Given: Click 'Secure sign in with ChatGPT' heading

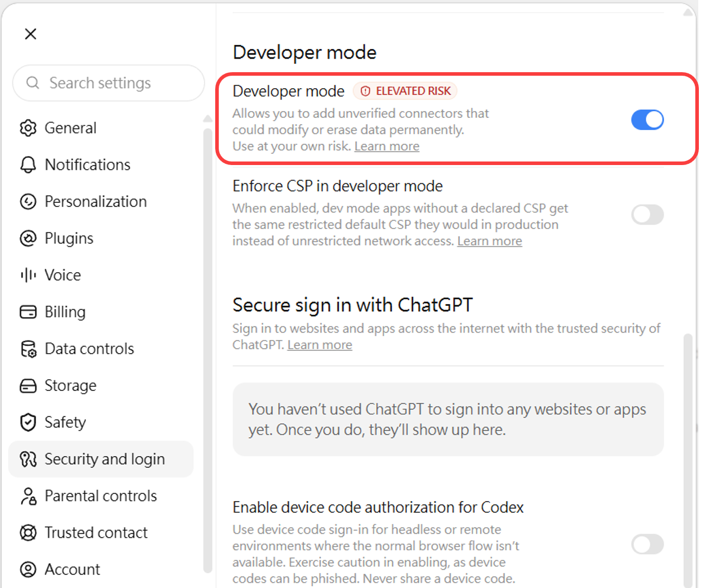Looking at the screenshot, I should tap(352, 305).
